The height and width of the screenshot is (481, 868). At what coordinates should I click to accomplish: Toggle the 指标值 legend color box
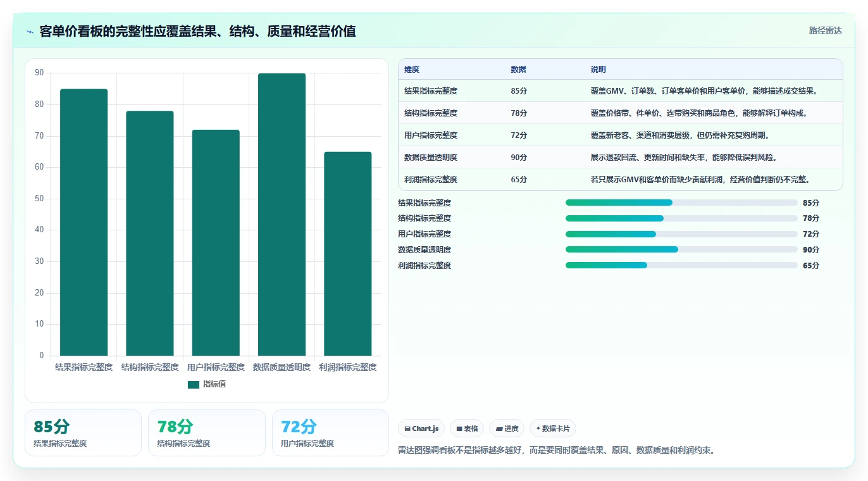194,384
